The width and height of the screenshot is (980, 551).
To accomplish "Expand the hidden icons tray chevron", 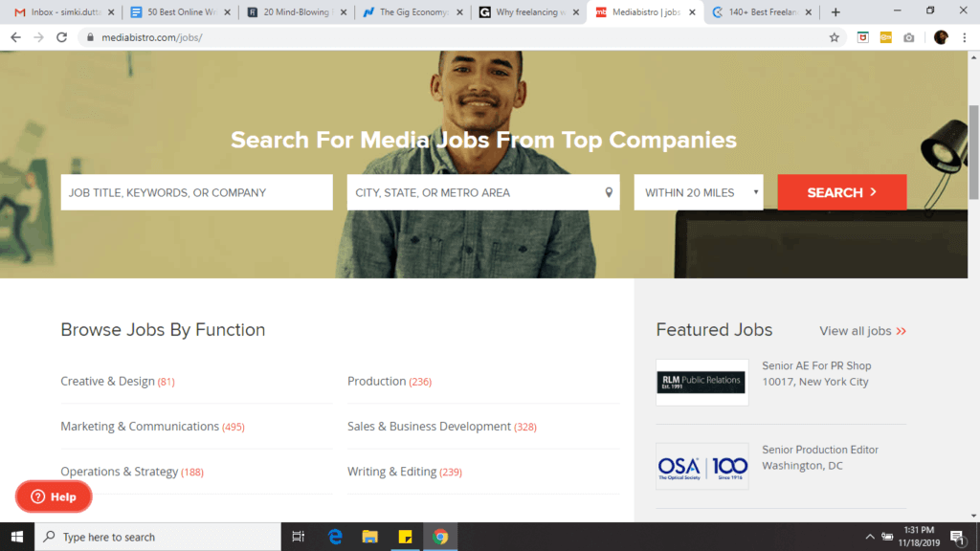I will click(x=869, y=537).
